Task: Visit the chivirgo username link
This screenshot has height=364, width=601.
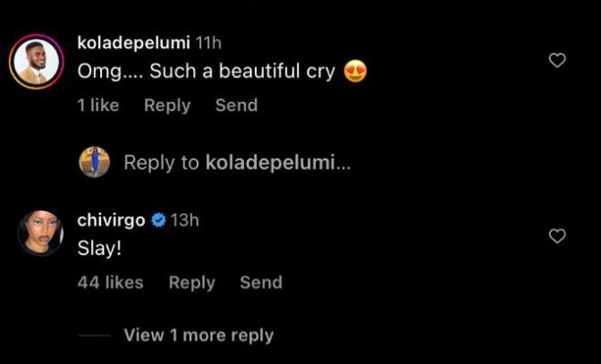Action: pos(111,220)
